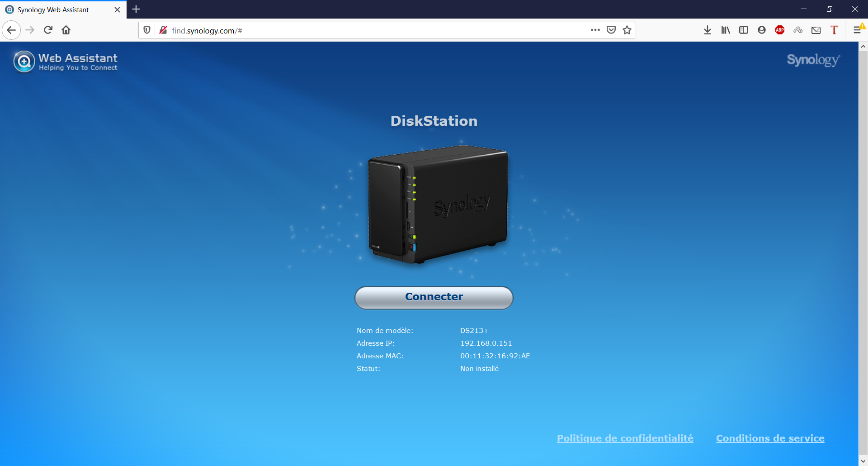The height and width of the screenshot is (466, 868).
Task: Open the page actions ellipsis menu
Action: 595,30
